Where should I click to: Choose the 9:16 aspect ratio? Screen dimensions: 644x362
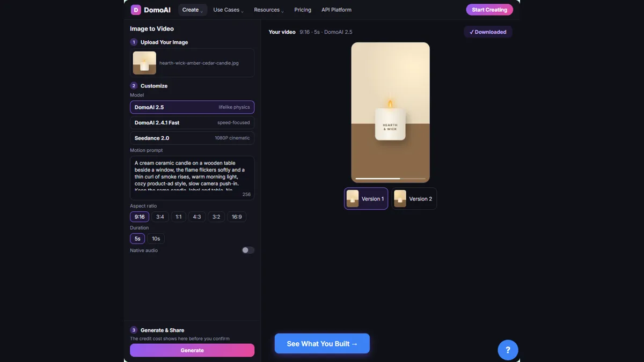(140, 217)
